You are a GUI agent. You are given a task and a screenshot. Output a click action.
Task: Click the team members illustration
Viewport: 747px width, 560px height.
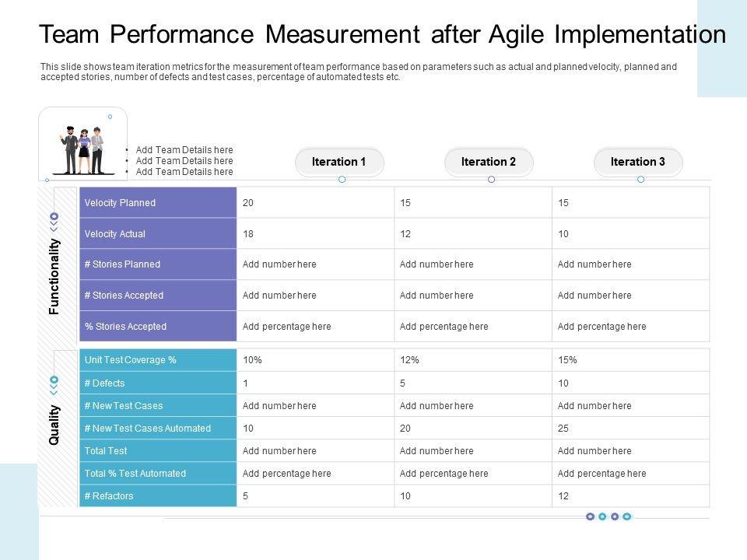(x=82, y=149)
